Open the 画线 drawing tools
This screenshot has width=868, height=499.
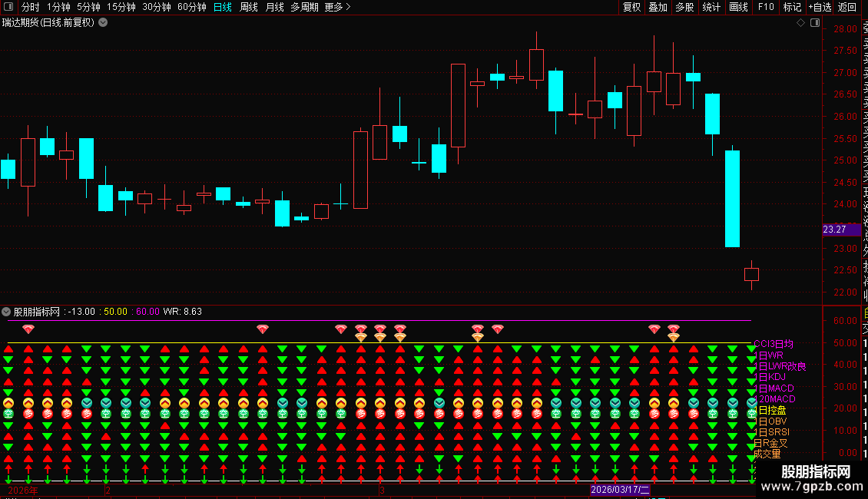pos(738,7)
